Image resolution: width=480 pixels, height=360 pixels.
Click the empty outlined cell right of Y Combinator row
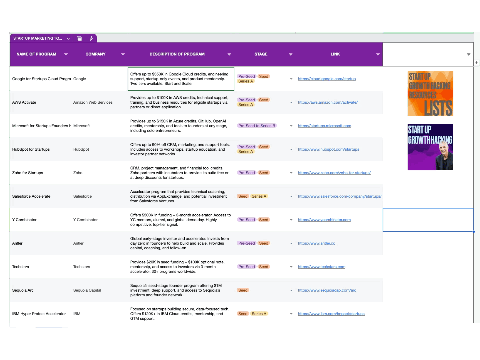point(428,220)
